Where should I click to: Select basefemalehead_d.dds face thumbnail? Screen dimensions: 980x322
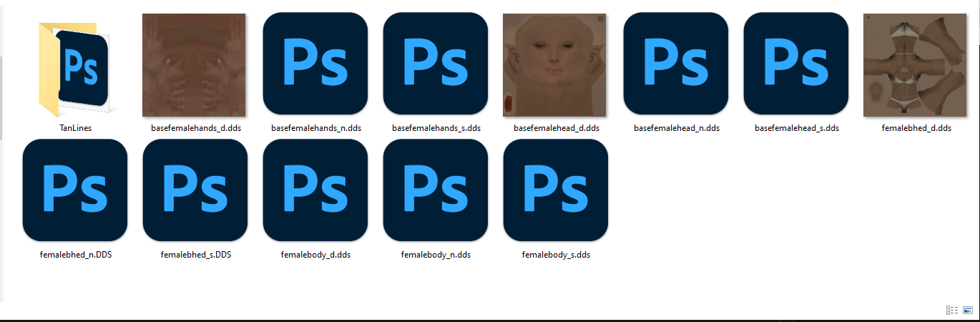555,65
